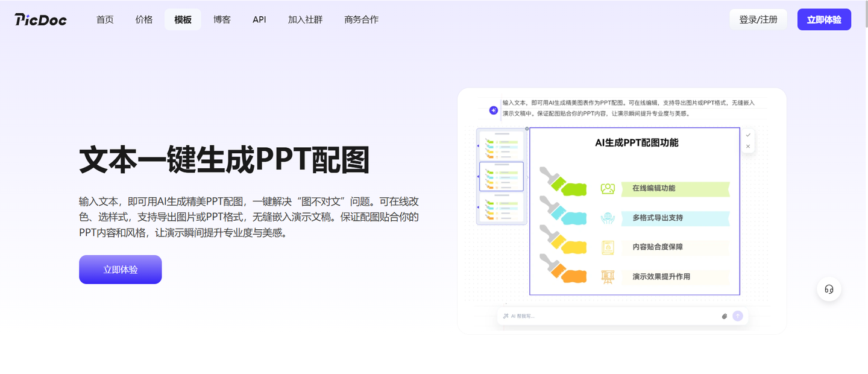
Task: Click the green paintbrush graphic
Action: 564,182
